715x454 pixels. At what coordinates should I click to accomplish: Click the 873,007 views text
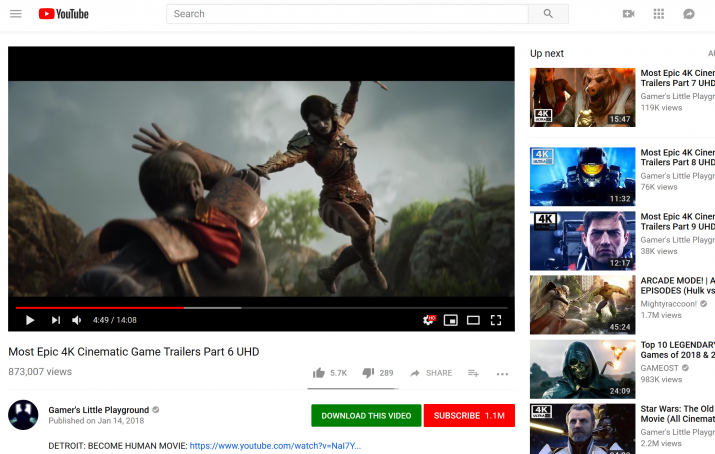[x=40, y=371]
